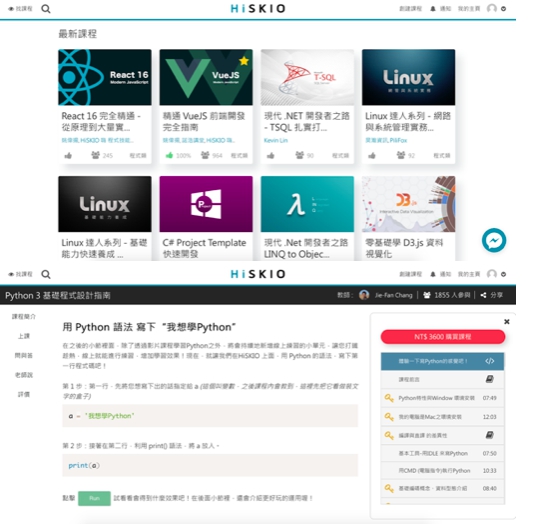Click 我的主頁 on Python course page header
Viewport: 538px width, 524px height.
pyautogui.click(x=469, y=274)
